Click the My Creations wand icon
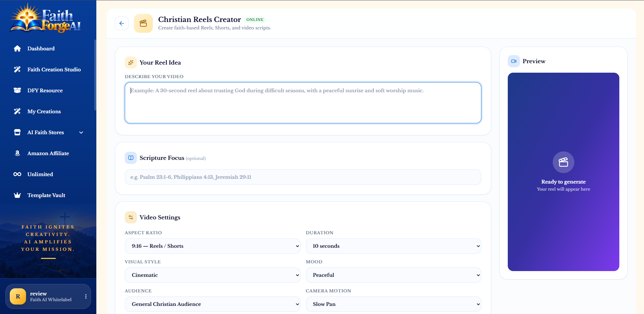This screenshot has width=644, height=314. coord(17,112)
